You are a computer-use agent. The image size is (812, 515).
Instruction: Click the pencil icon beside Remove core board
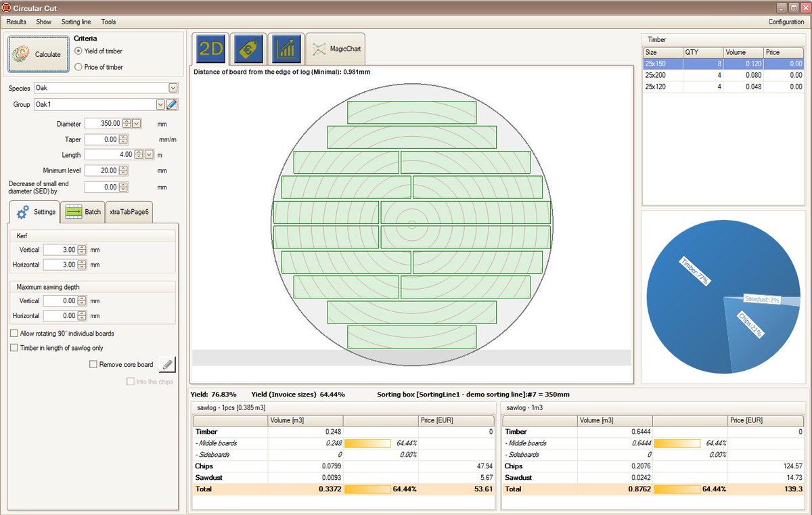[167, 364]
